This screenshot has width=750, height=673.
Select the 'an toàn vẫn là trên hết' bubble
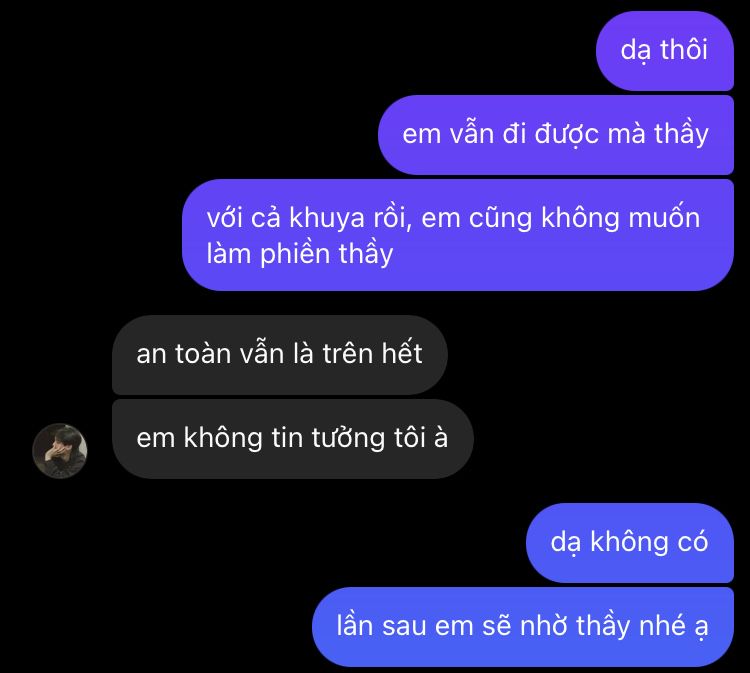tap(280, 355)
